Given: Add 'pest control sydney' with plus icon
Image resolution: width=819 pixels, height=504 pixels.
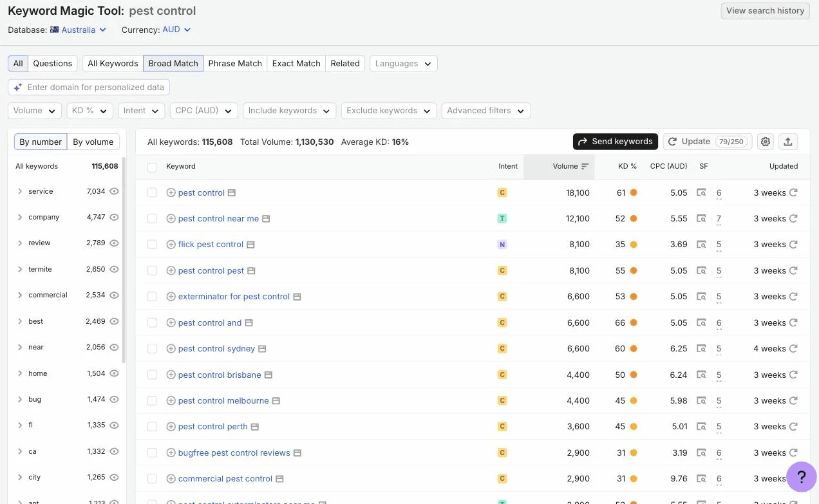Looking at the screenshot, I should 171,349.
